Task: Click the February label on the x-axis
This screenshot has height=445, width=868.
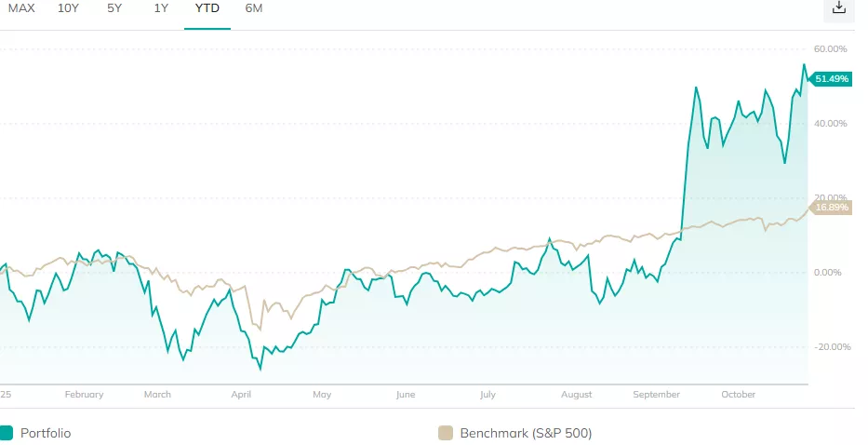Action: pos(84,395)
